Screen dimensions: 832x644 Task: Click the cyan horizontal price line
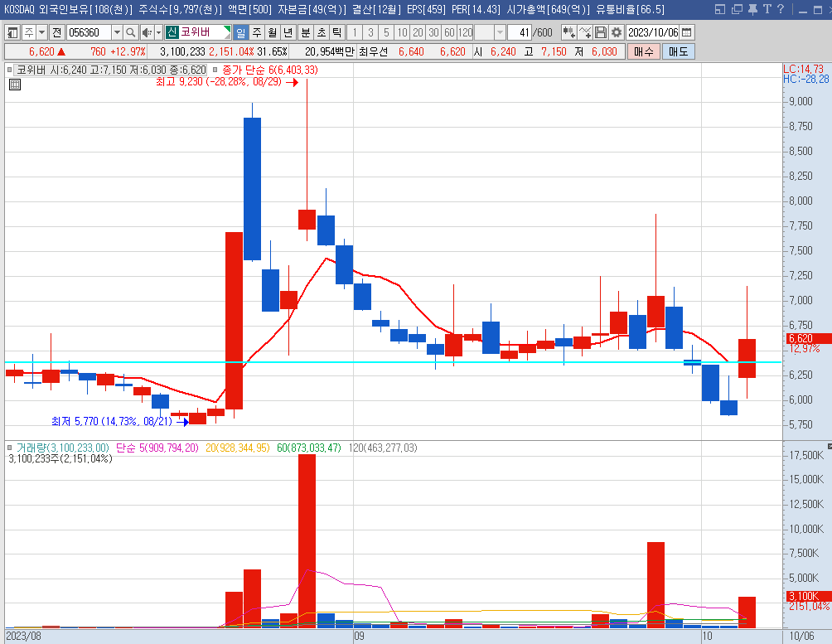click(x=393, y=362)
